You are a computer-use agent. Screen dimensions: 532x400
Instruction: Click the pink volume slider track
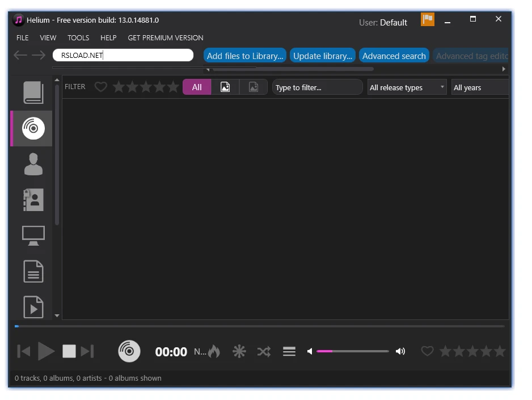tap(352, 351)
